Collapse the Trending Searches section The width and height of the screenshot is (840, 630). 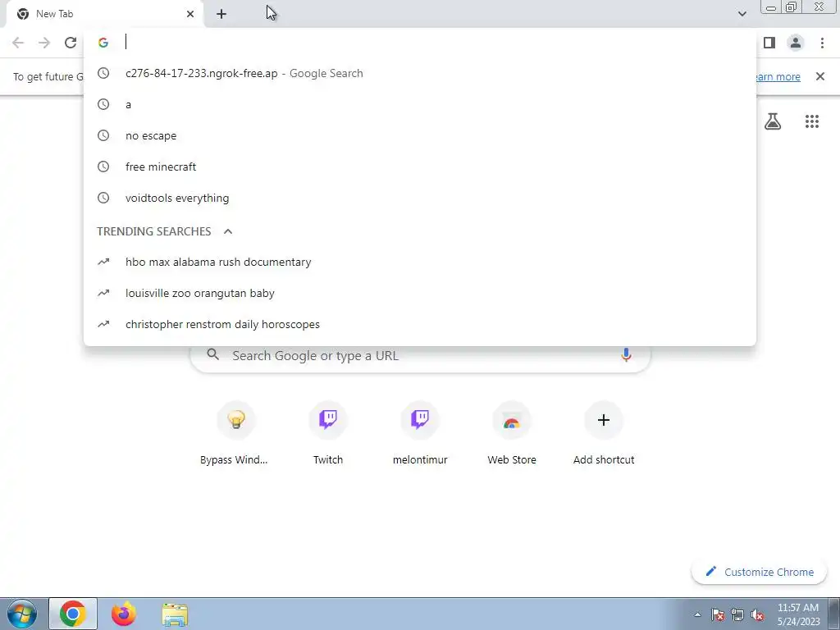click(x=228, y=231)
